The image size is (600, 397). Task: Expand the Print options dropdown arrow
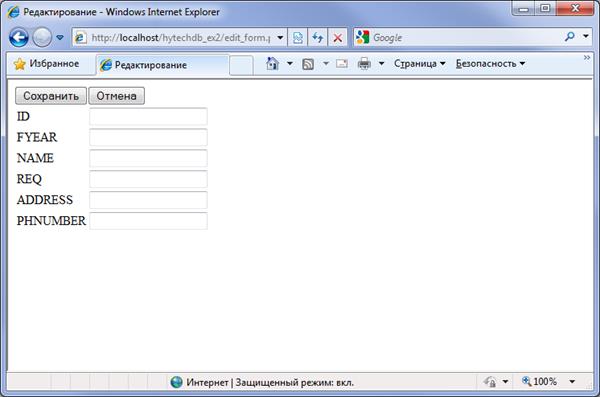click(x=382, y=64)
